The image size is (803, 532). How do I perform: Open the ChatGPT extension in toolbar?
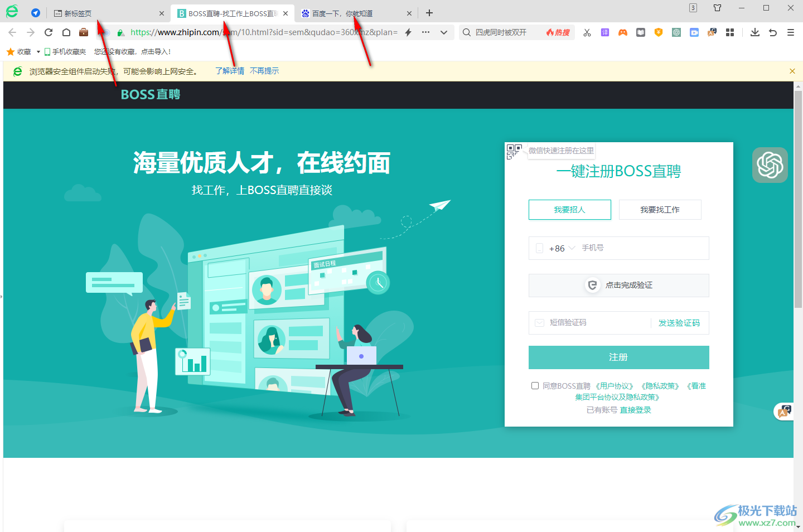pyautogui.click(x=676, y=32)
